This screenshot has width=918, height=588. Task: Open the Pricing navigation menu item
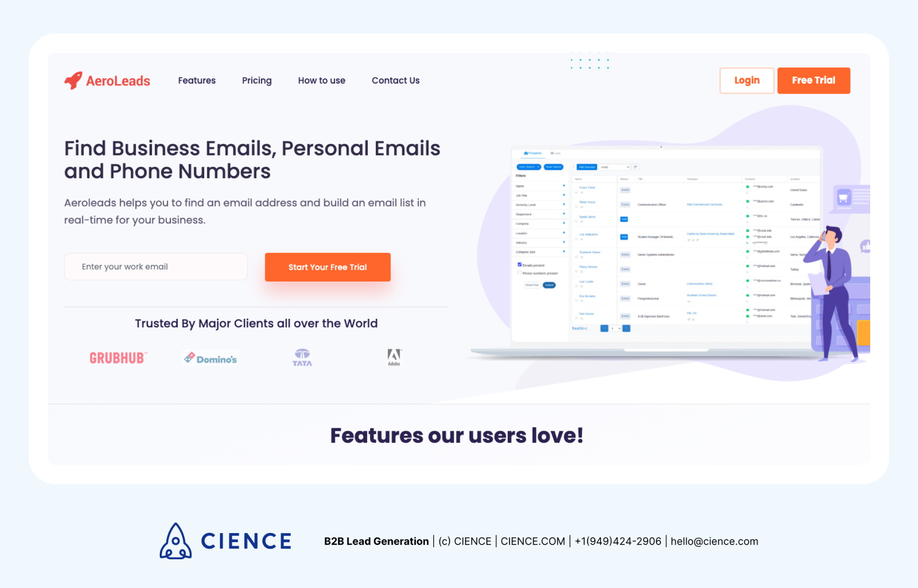pos(256,80)
